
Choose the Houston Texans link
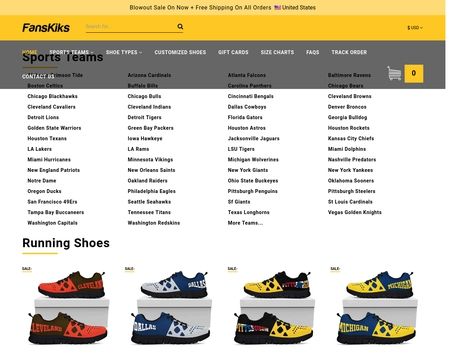(x=47, y=138)
